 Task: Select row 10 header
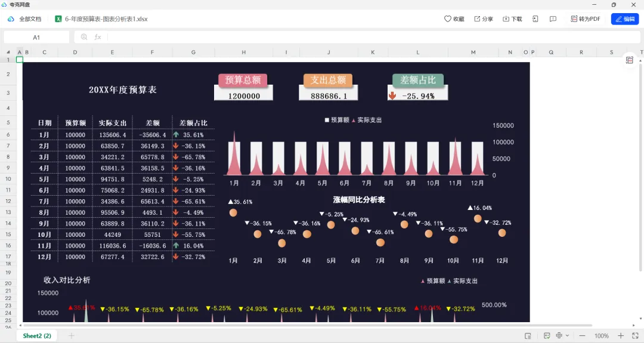coord(8,179)
